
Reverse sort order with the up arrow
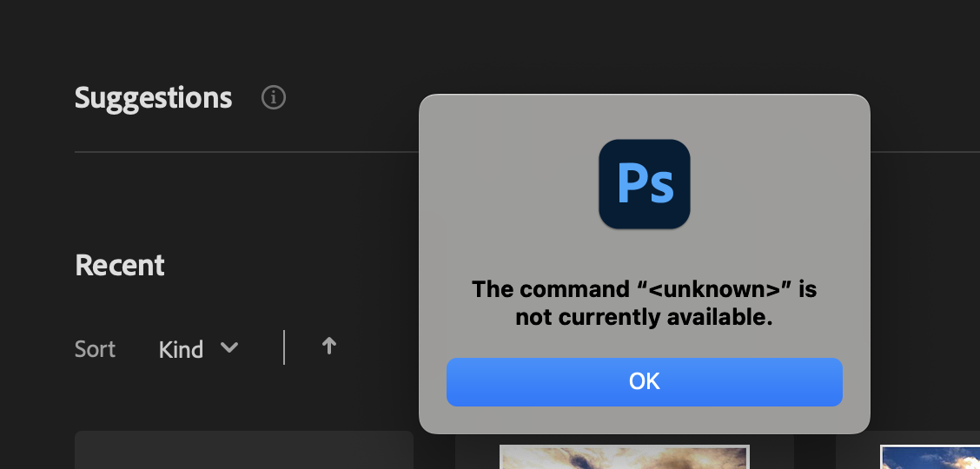tap(328, 347)
